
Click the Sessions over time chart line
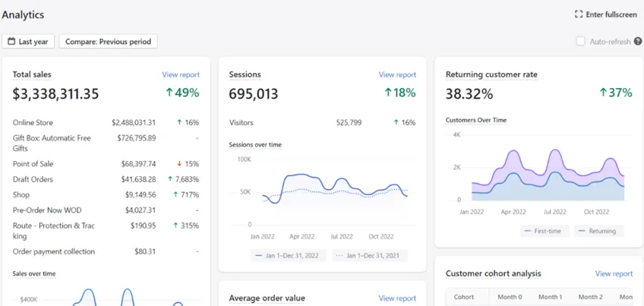(x=302, y=175)
